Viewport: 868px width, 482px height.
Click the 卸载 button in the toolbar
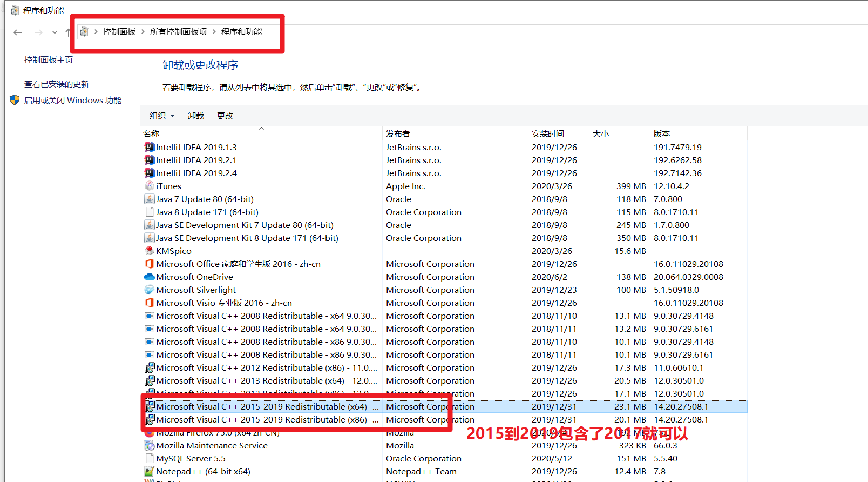(x=196, y=116)
